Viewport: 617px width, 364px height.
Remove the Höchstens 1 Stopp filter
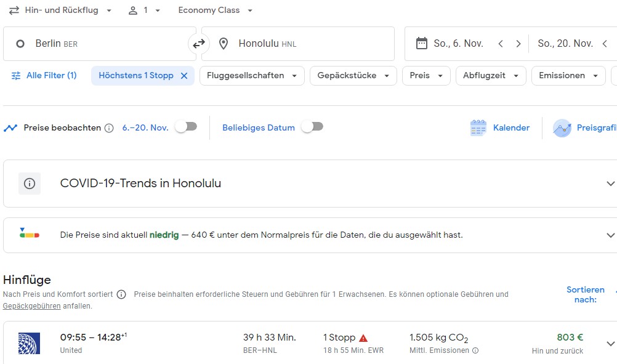184,76
